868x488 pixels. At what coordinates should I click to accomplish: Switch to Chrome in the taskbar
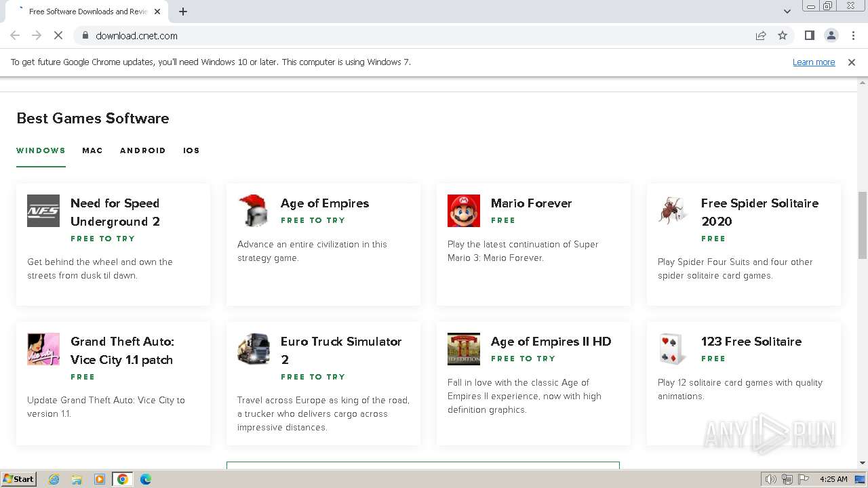123,479
